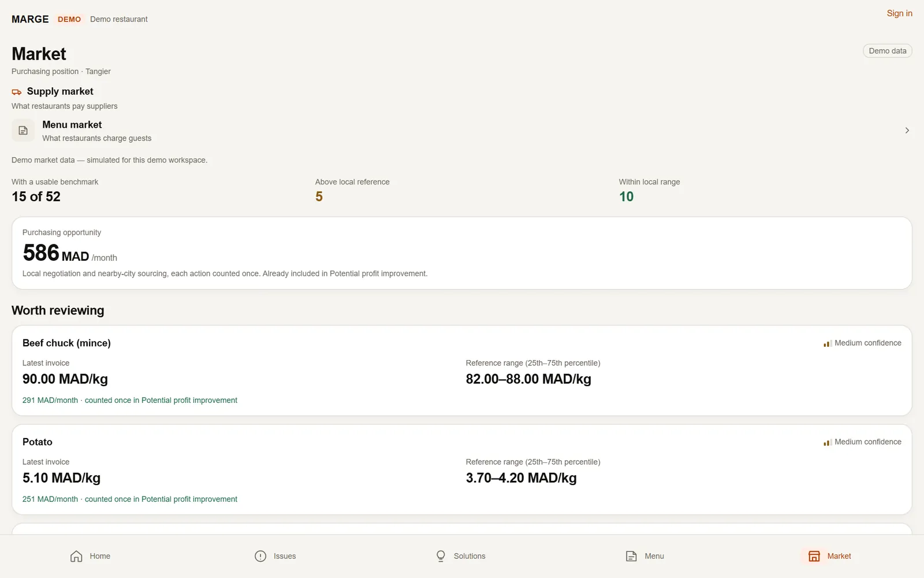The width and height of the screenshot is (924, 578).
Task: Click the Menu market document icon
Action: [23, 131]
